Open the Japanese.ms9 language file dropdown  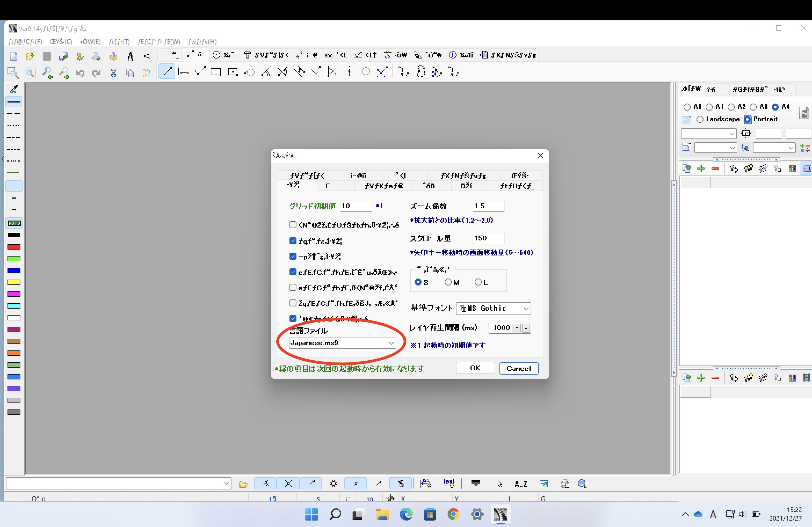coord(342,343)
